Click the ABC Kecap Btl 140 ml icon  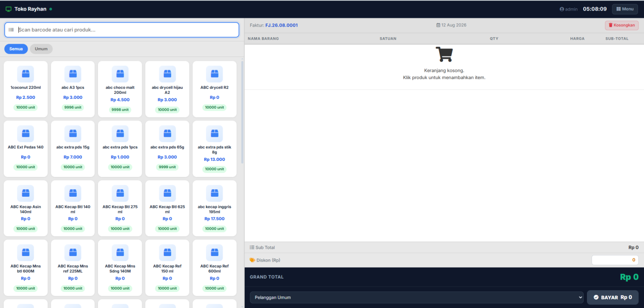pos(73,193)
